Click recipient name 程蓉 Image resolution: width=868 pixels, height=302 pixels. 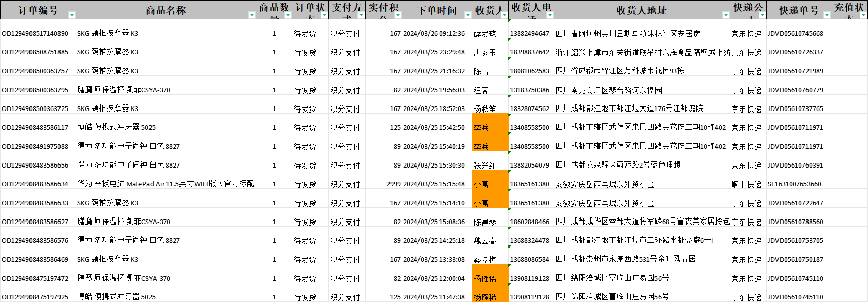481,90
